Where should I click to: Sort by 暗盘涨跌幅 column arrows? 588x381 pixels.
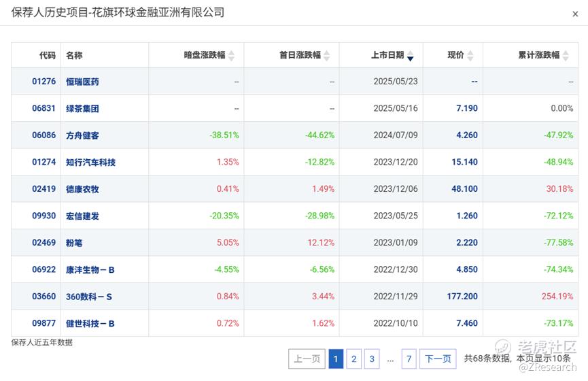click(231, 56)
